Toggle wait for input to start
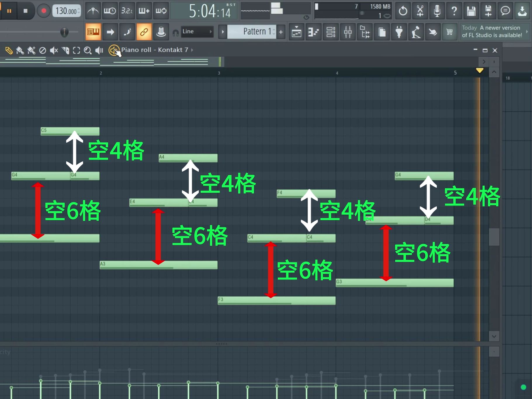The width and height of the screenshot is (532, 399). pyautogui.click(x=110, y=11)
